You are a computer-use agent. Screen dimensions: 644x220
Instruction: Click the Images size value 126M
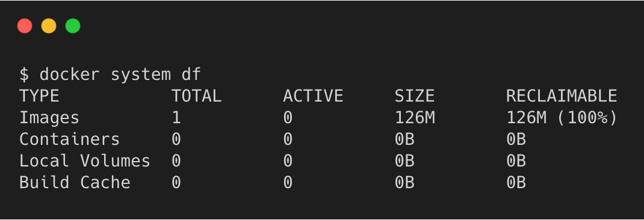pos(415,118)
